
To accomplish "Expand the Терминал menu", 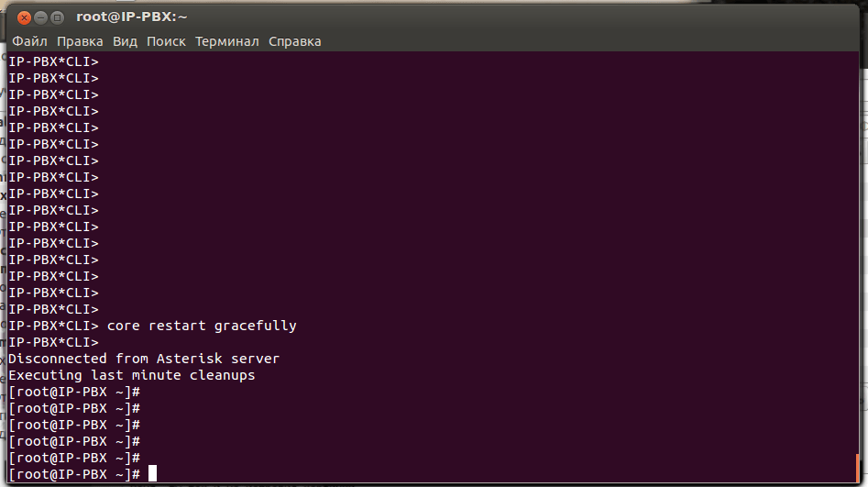I will click(x=227, y=41).
